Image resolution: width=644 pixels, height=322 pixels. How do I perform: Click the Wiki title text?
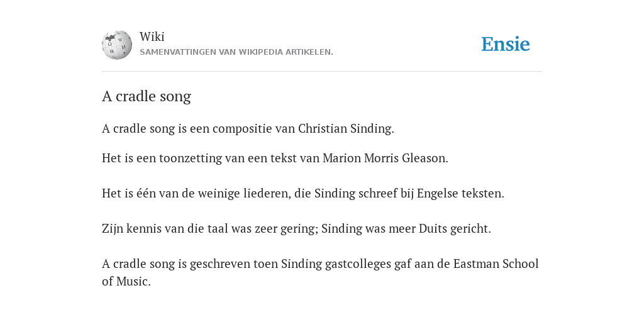[x=152, y=36]
